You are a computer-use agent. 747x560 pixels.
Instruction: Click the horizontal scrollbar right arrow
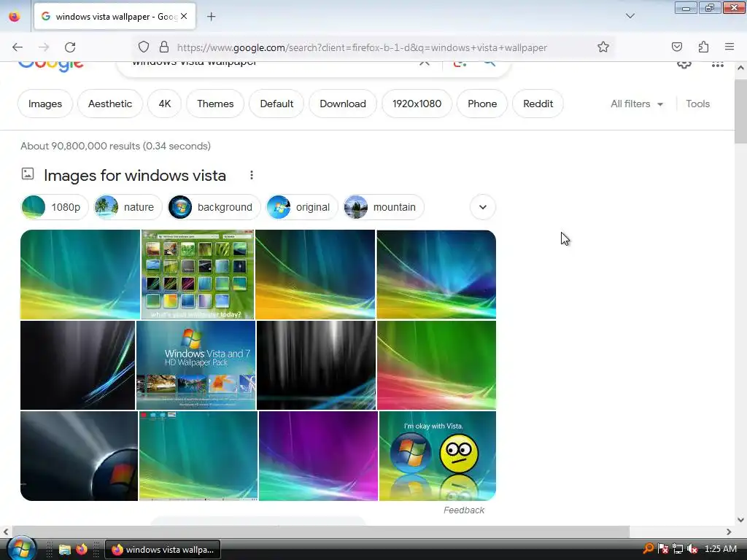pyautogui.click(x=729, y=532)
